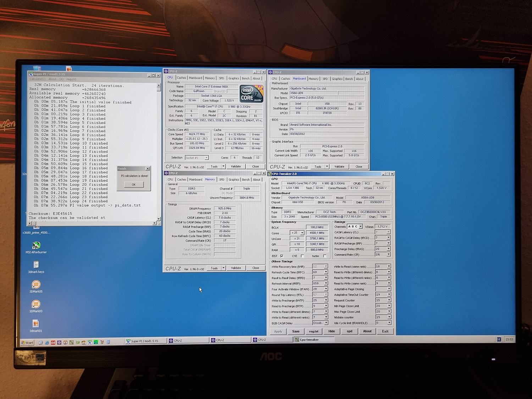Image resolution: width=532 pixels, height=399 pixels.
Task: Open Caches tab in CPU-Z CPU window
Action: pos(181,78)
